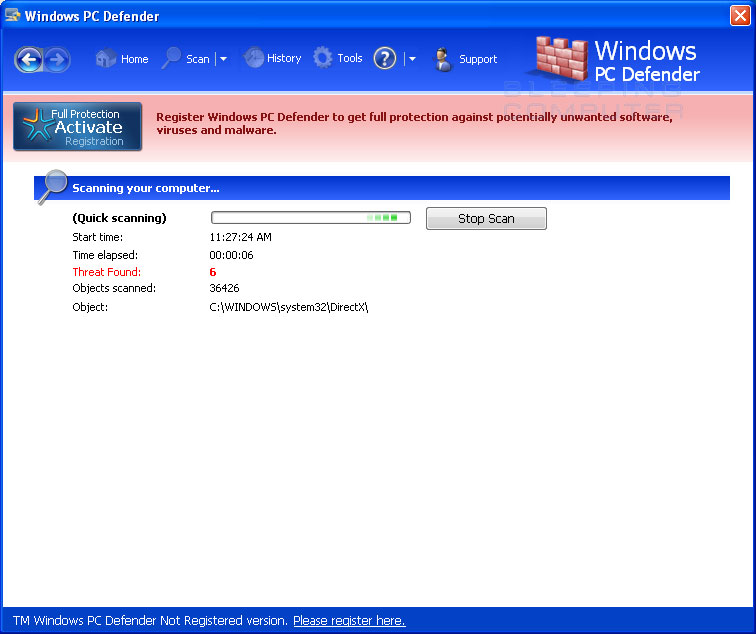Click the 'Object:' label
This screenshot has width=756, height=634.
coord(90,307)
